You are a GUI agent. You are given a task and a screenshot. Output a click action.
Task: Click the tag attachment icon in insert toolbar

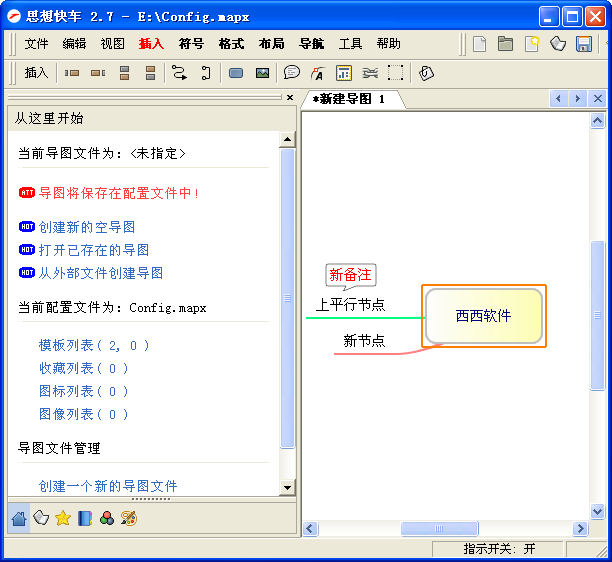pyautogui.click(x=426, y=73)
